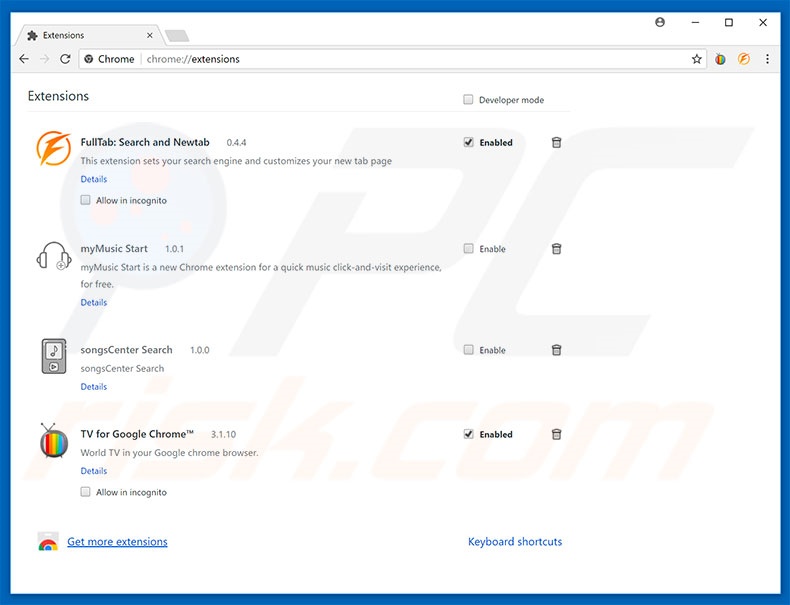Click Get more extensions link
The image size is (790, 605).
tap(117, 542)
